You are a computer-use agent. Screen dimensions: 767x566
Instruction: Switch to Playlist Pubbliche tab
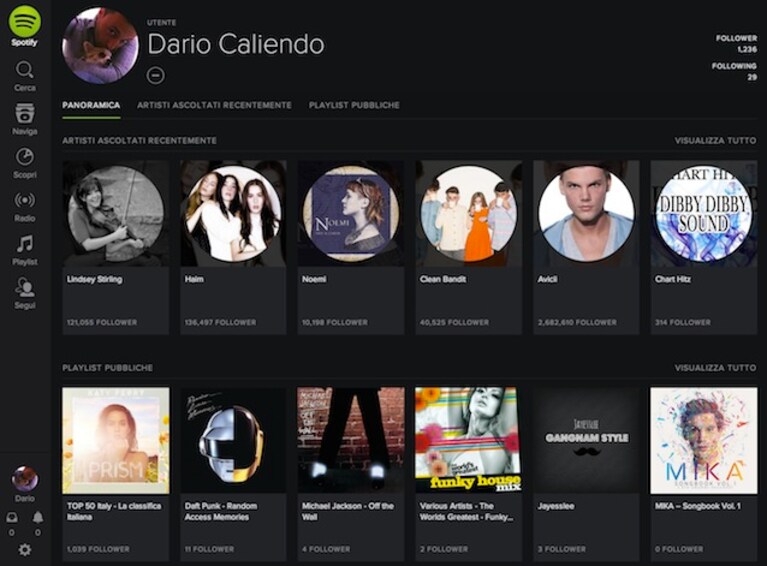(354, 105)
